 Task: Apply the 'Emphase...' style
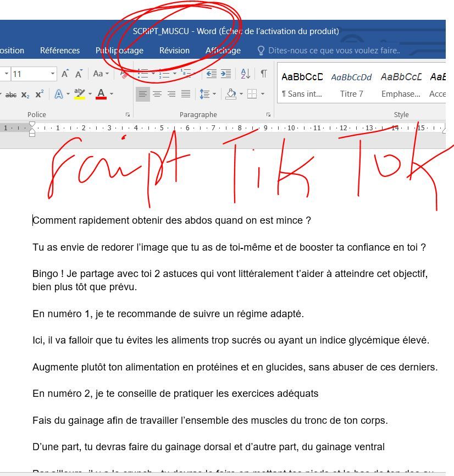click(x=401, y=85)
